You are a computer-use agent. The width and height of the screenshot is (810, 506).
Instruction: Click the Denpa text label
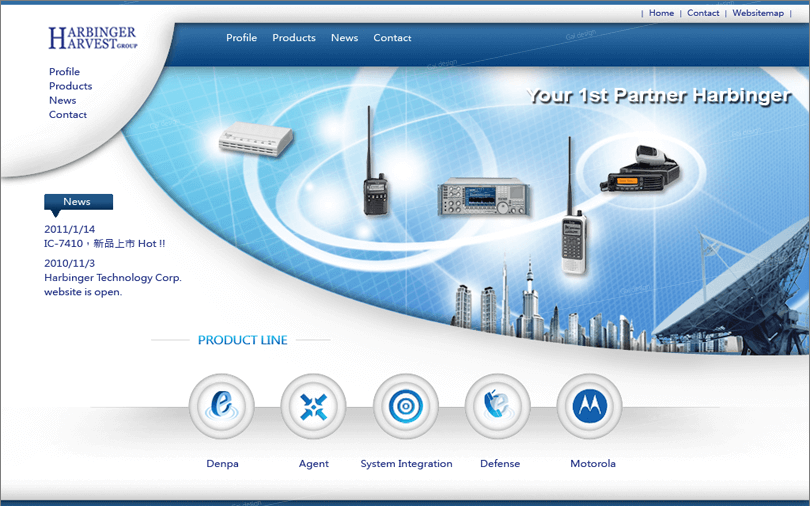[x=222, y=464]
